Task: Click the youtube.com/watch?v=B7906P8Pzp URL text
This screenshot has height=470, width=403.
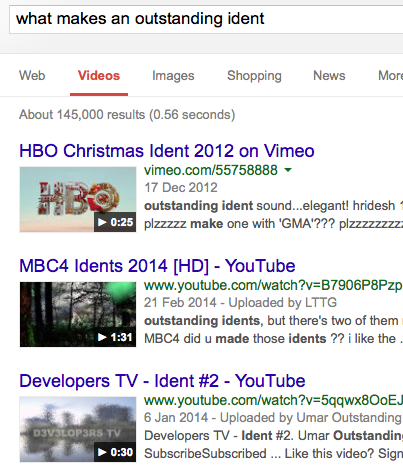Action: pyautogui.click(x=273, y=285)
